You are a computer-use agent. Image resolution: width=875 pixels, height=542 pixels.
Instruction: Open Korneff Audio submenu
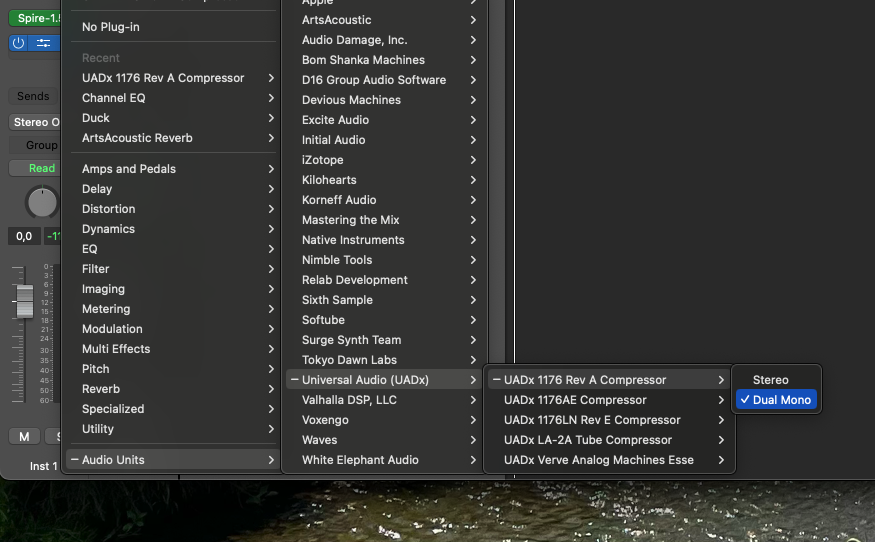[384, 200]
